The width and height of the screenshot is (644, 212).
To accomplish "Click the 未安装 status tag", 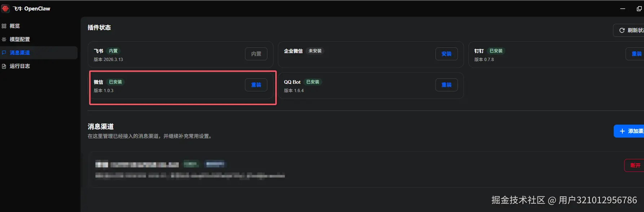I will [x=315, y=51].
